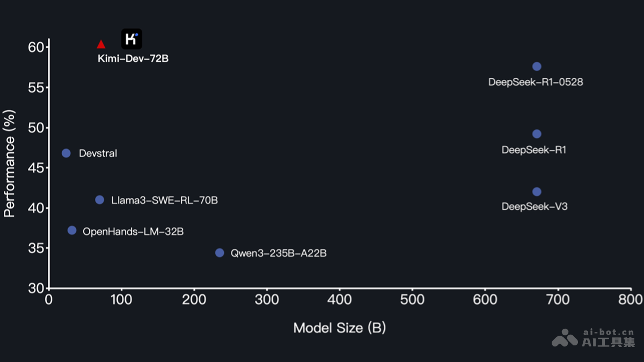The height and width of the screenshot is (362, 644).
Task: Click the 60 tick label on y-axis
Action: coord(35,47)
